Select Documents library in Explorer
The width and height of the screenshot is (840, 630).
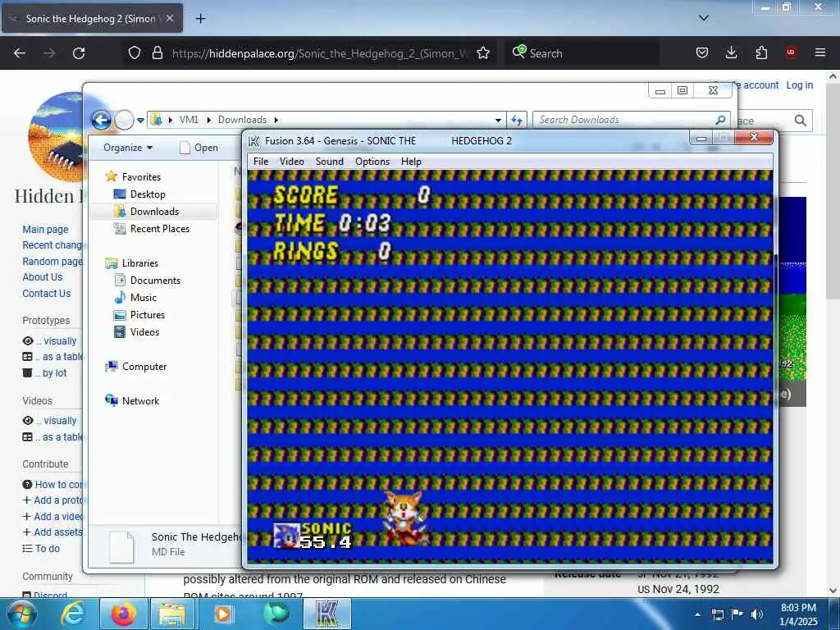(x=155, y=281)
